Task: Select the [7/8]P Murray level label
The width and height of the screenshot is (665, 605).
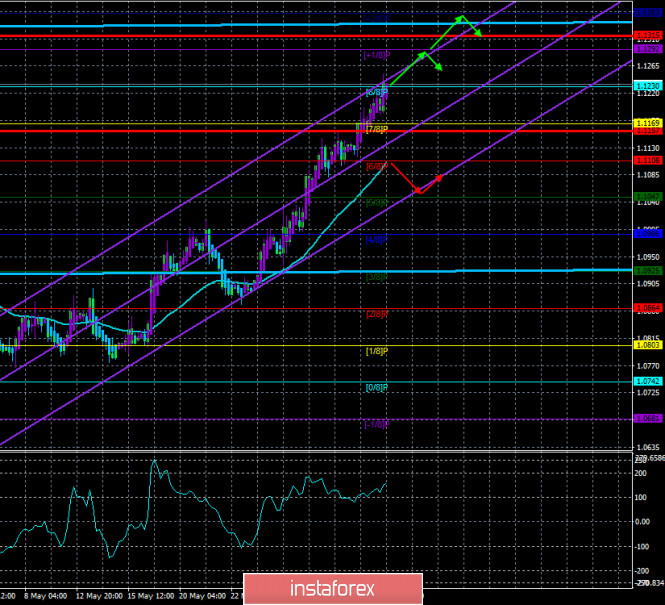Action: pyautogui.click(x=376, y=130)
